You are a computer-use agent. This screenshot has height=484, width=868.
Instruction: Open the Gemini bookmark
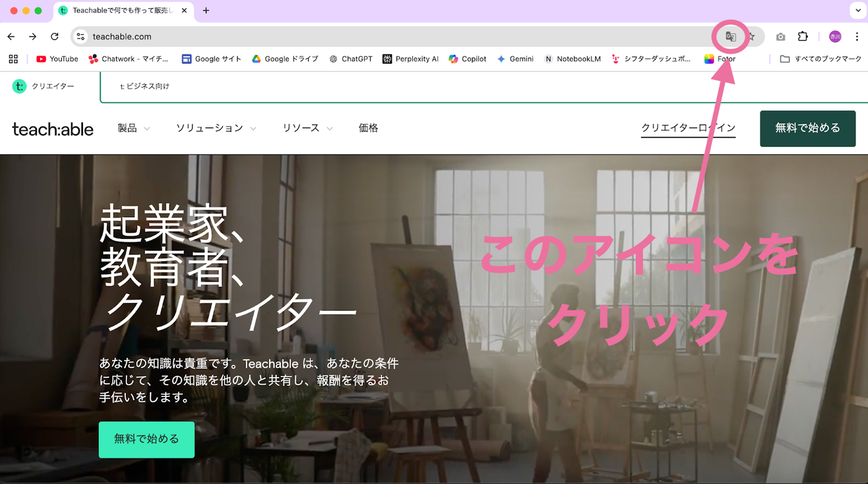coord(515,59)
